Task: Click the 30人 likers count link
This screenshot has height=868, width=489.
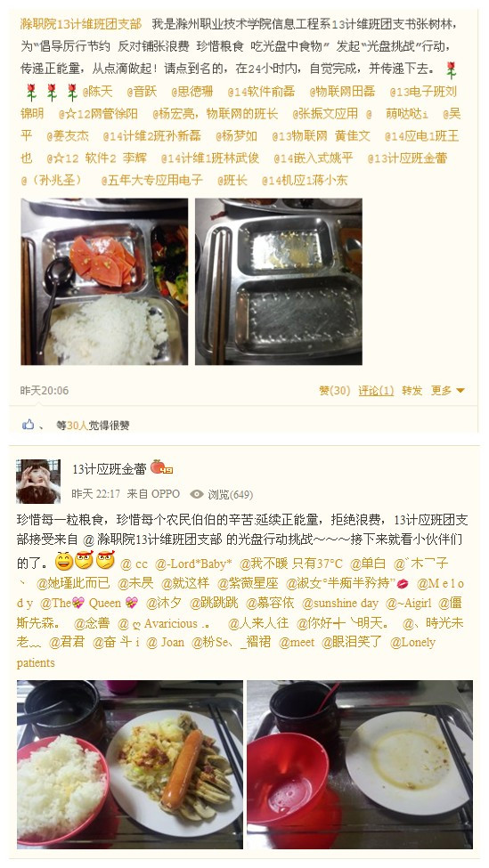Action: (77, 426)
